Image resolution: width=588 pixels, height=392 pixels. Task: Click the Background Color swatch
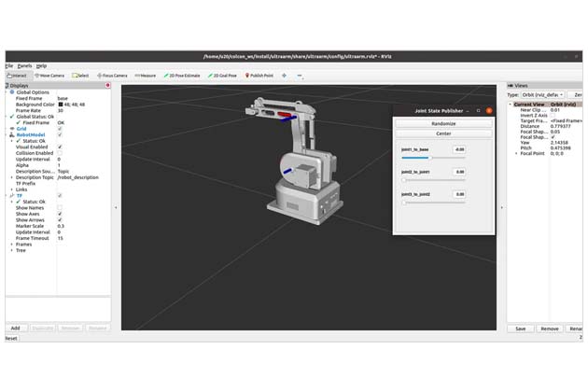(61, 104)
